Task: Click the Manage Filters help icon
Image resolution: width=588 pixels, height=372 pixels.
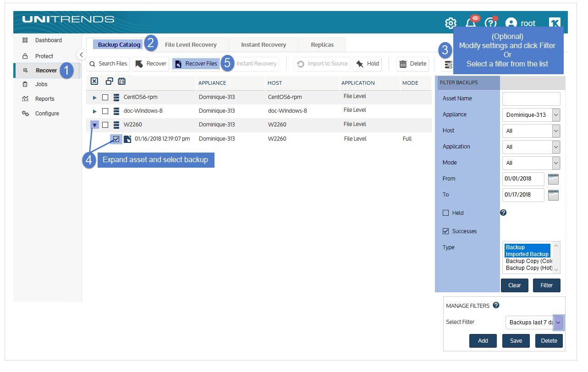Action: pos(496,306)
